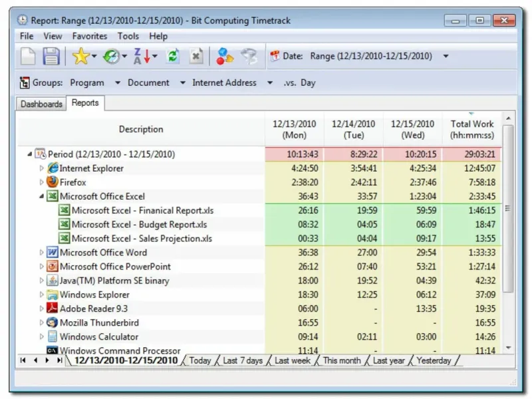Click the vertical scrollbar down arrow
Image resolution: width=532 pixels, height=399 pixels.
509,348
